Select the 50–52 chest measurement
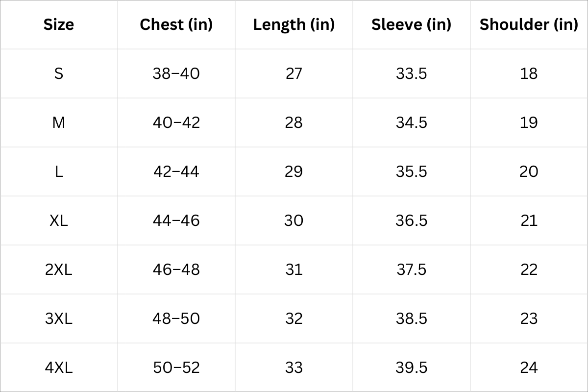This screenshot has height=392, width=588. (176, 367)
